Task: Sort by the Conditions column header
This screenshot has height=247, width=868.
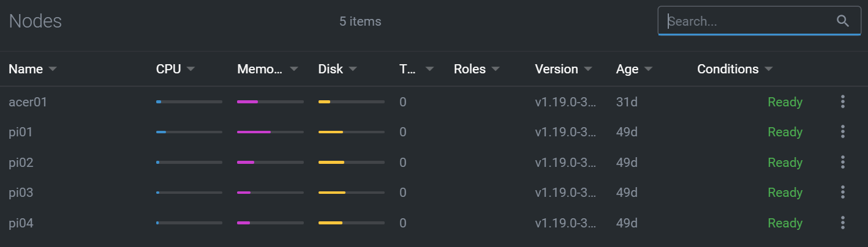Action: (728, 69)
